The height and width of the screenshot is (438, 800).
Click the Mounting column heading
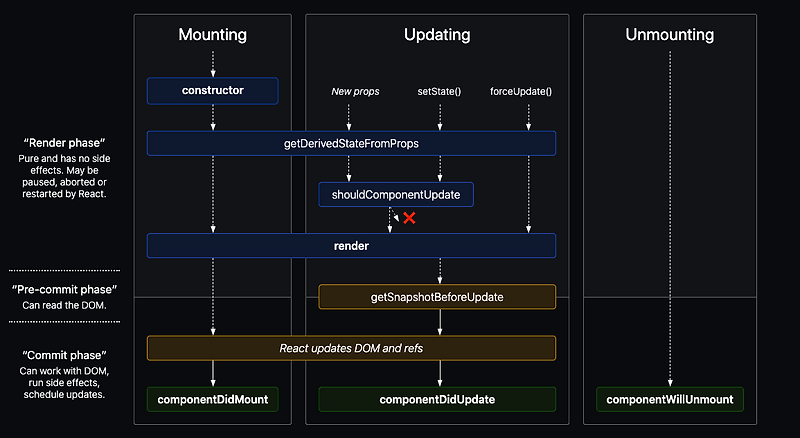coord(212,35)
